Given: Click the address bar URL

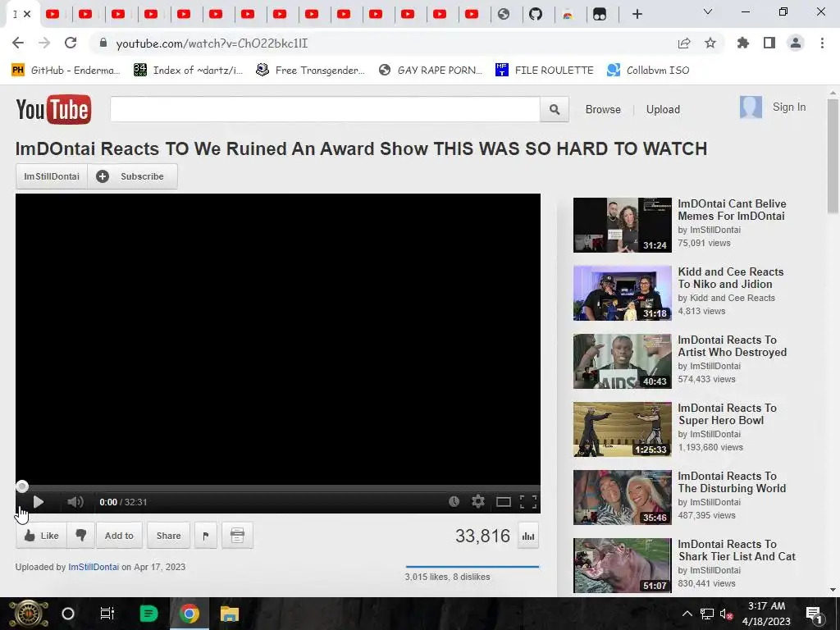Looking at the screenshot, I should tap(212, 43).
